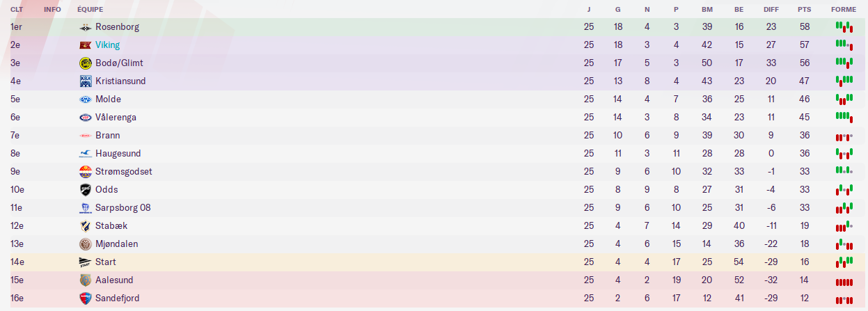868x311 pixels.
Task: Click the Viking club crest icon
Action: click(86, 45)
